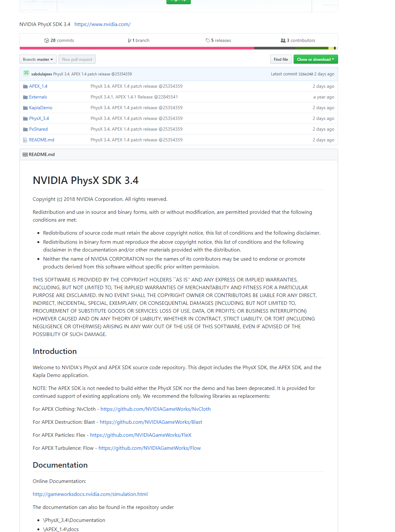Open the https://www.nvidia.com/ link

102,24
